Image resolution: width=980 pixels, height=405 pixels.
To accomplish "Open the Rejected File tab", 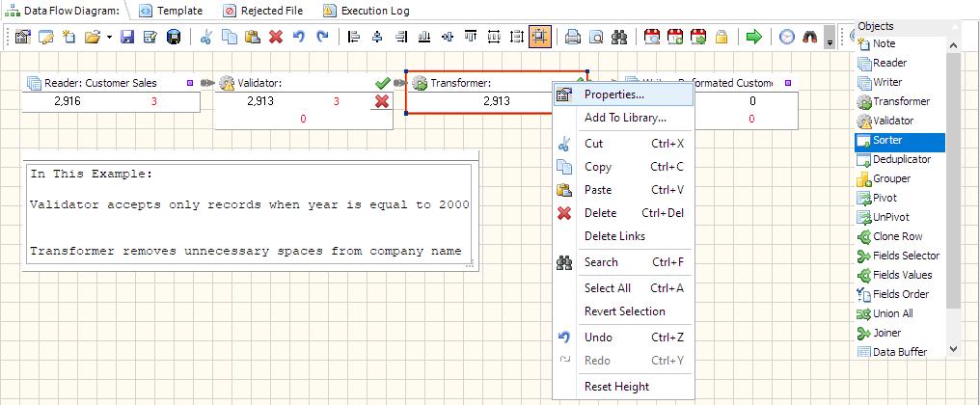I will coord(263,11).
